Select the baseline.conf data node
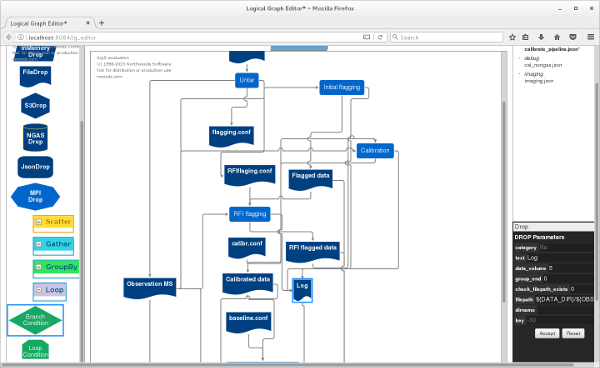Image resolution: width=600 pixels, height=368 pixels. point(249,322)
